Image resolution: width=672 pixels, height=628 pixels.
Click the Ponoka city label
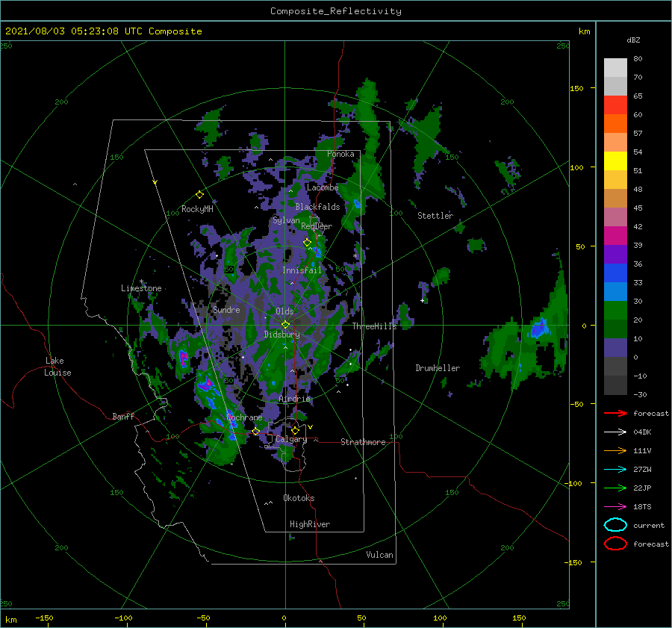tap(340, 154)
